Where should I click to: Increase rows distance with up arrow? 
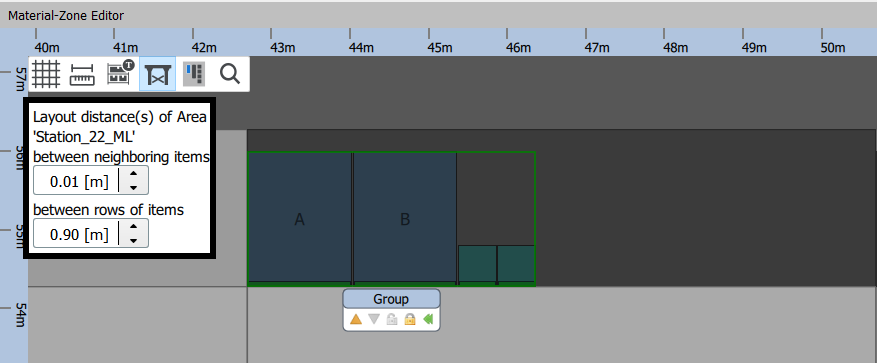(134, 227)
